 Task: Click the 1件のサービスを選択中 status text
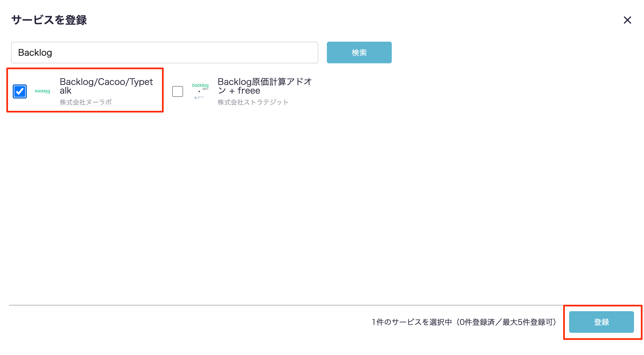point(412,322)
